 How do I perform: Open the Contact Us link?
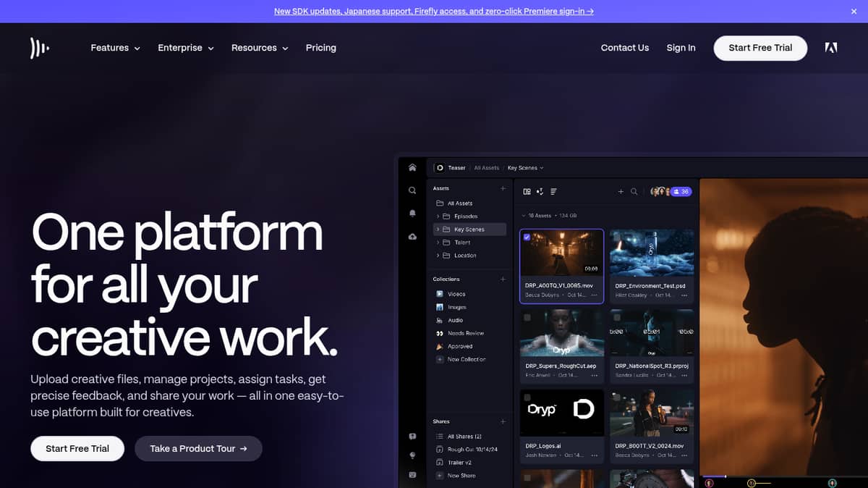(625, 48)
